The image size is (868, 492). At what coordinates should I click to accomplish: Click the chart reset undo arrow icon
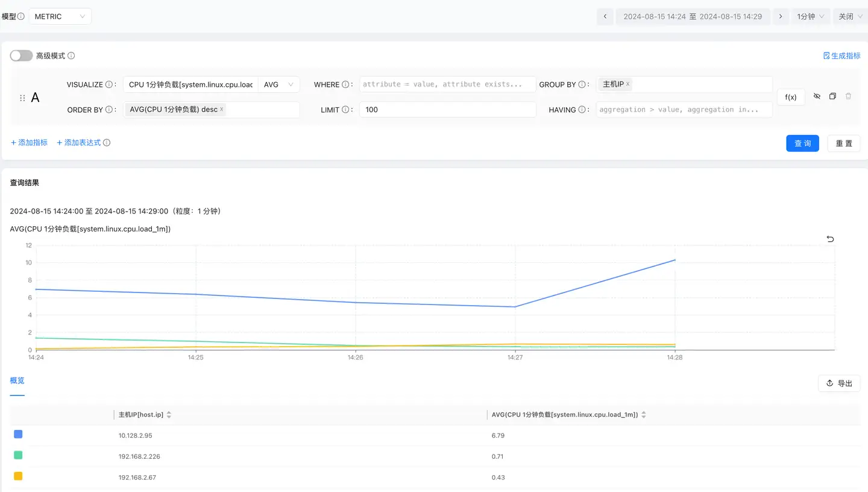tap(830, 239)
